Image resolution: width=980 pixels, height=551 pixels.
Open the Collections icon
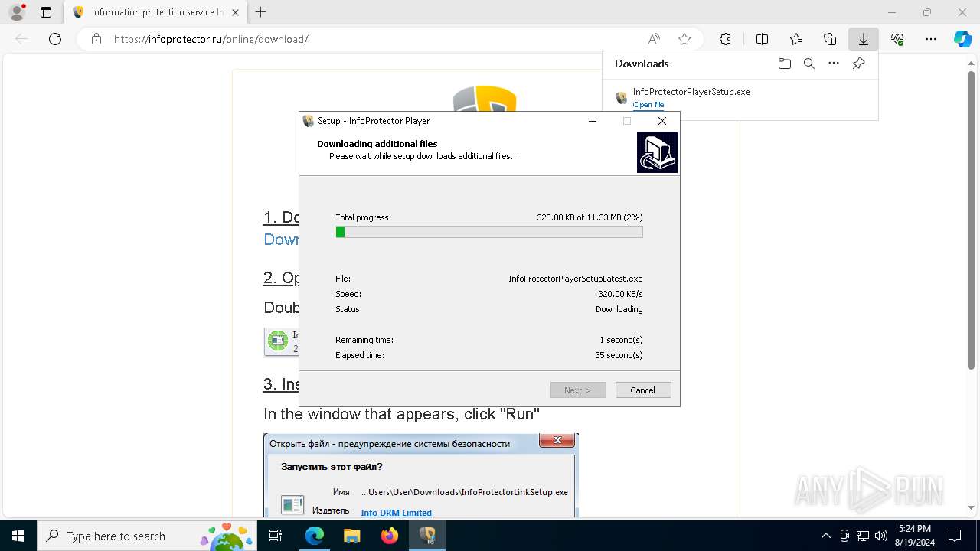(830, 39)
